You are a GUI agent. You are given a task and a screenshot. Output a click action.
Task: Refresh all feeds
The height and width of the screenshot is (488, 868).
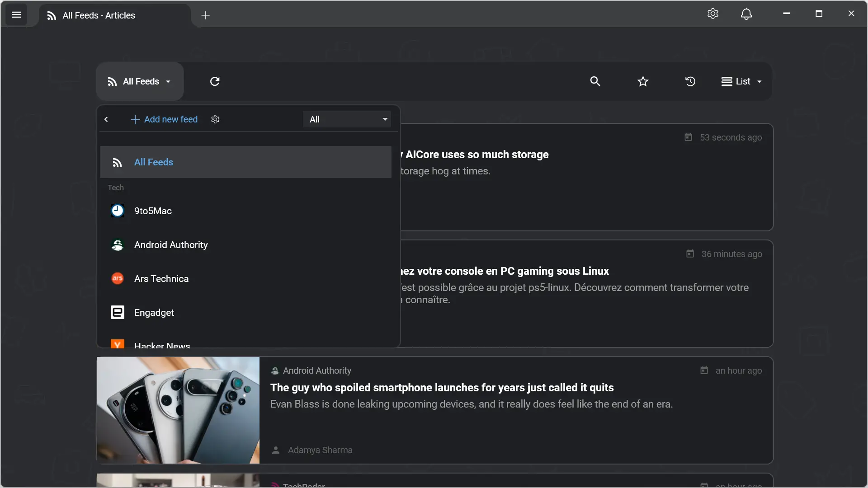coord(215,81)
